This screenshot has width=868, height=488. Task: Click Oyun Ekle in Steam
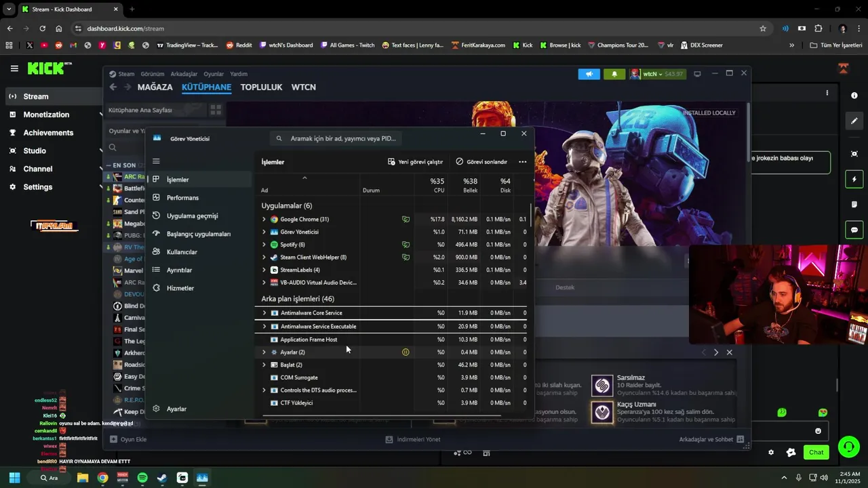coord(128,439)
